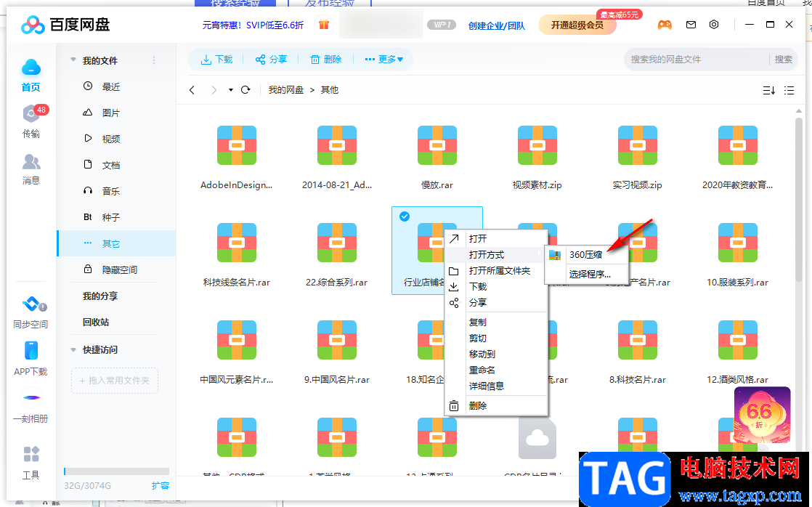Open the 工具 tools icon
The width and height of the screenshot is (812, 507).
tap(31, 454)
